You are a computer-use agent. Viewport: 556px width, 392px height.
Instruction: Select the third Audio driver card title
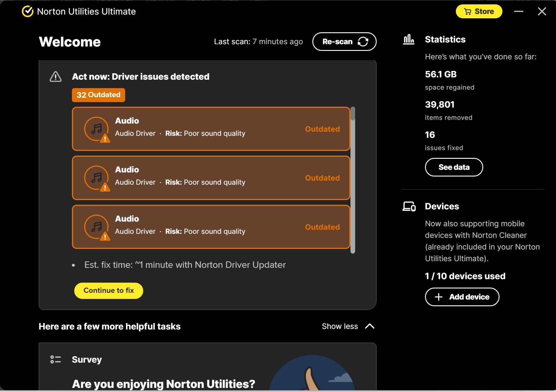pos(127,219)
